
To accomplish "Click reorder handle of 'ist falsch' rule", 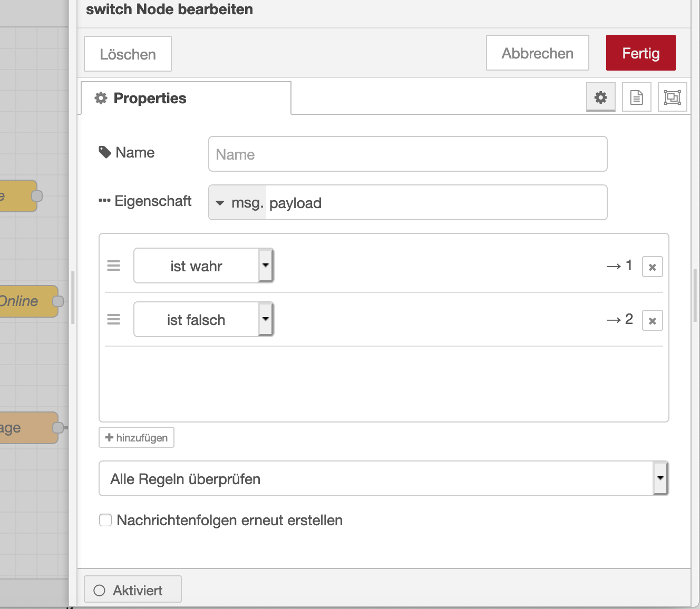I will tap(114, 320).
